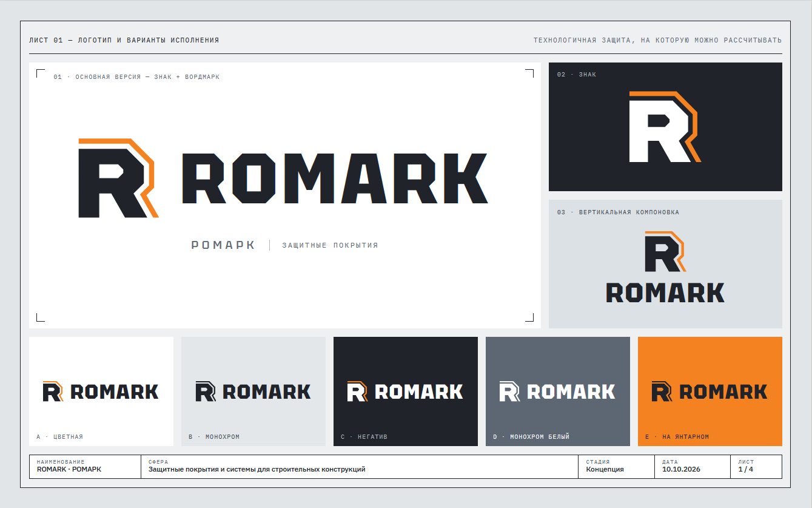
Task: Click the caption 'C · НЕГАТИВ'
Action: coord(364,436)
